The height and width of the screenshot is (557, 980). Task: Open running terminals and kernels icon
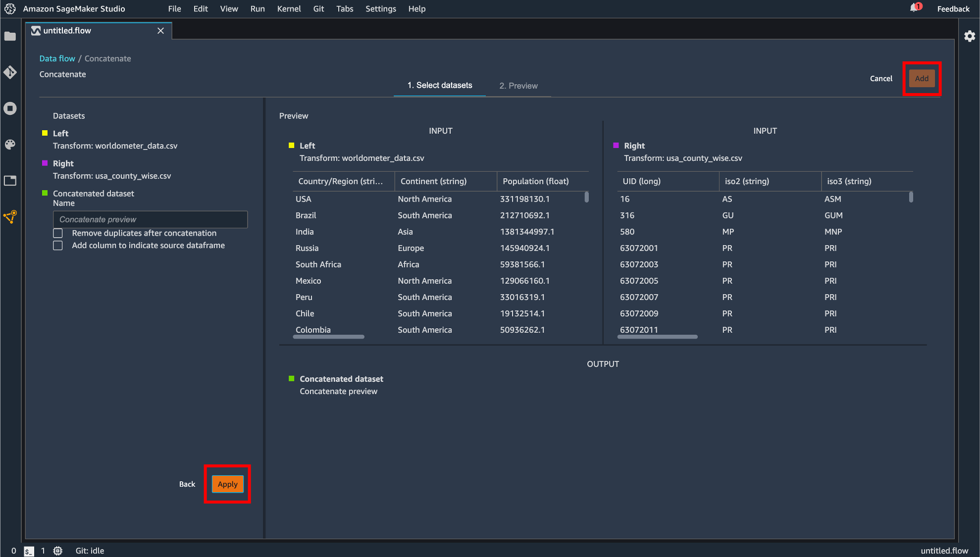(10, 108)
